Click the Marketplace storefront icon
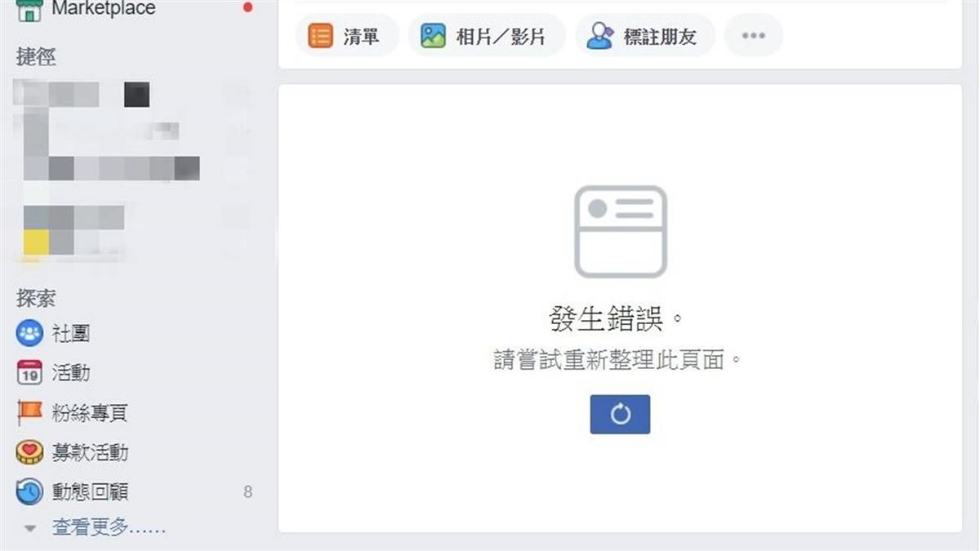 point(29,10)
